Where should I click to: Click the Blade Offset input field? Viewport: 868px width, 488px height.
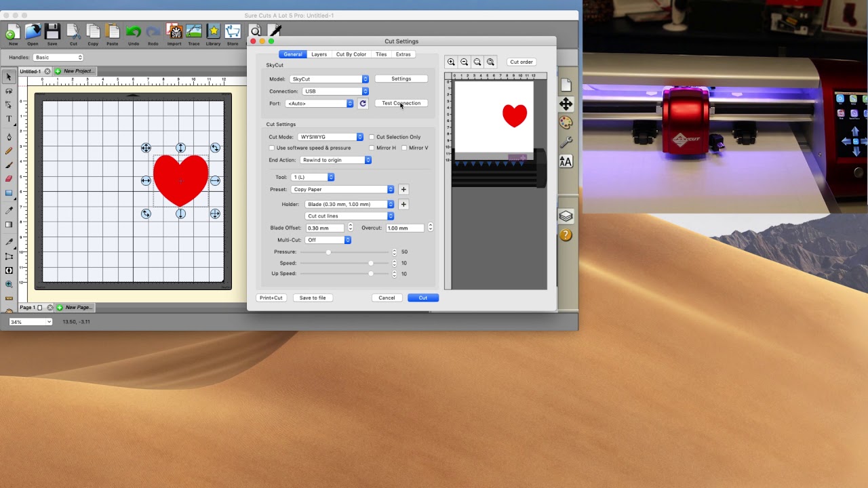tap(325, 228)
